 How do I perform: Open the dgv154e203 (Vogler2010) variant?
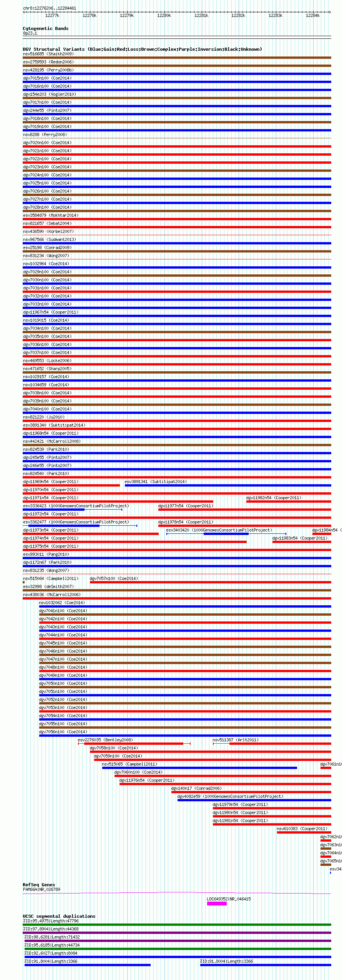tap(50, 94)
